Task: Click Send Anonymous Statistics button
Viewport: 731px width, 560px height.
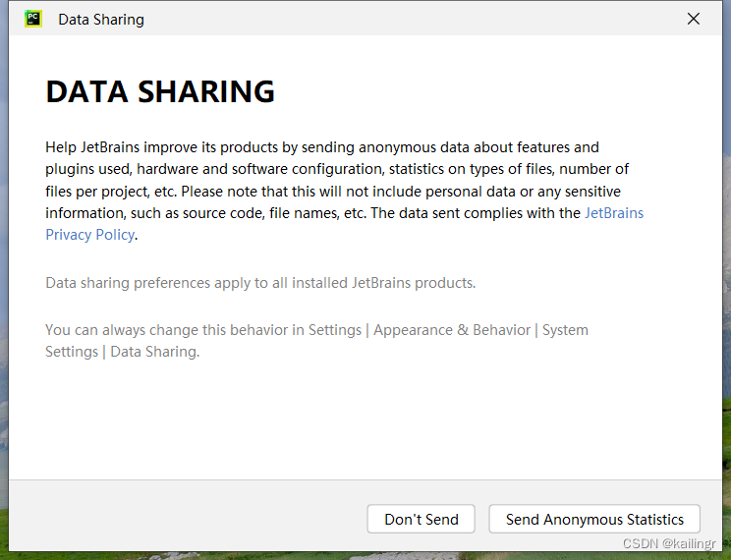Action: (594, 519)
